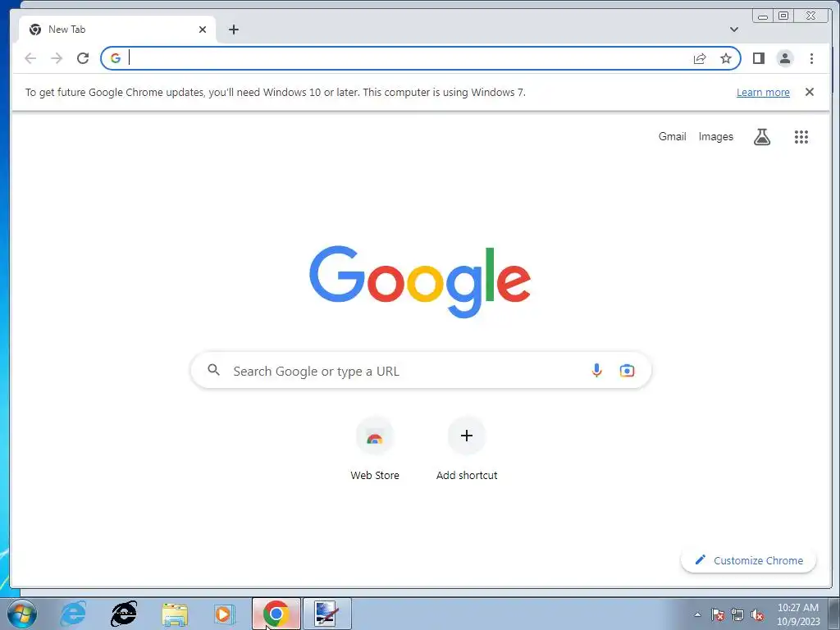The image size is (840, 630).
Task: Open the profile avatar menu
Action: [x=785, y=58]
